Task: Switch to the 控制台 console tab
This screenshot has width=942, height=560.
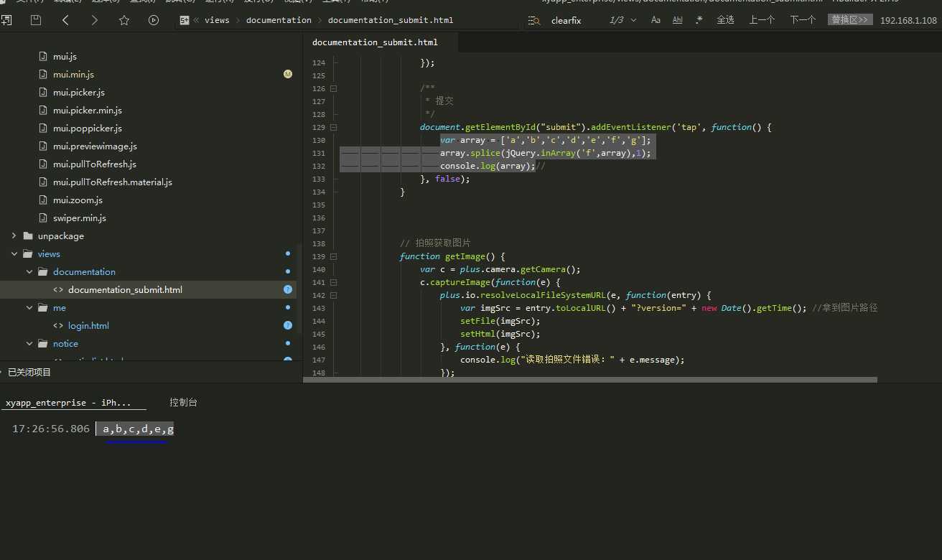Action: pos(183,403)
